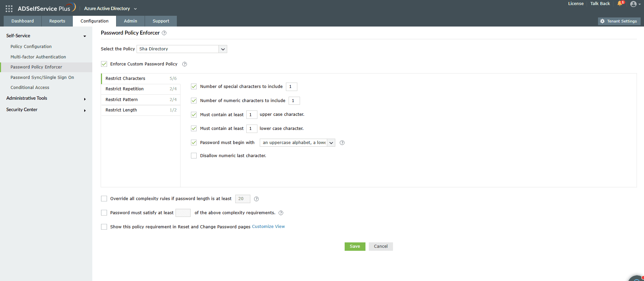The width and height of the screenshot is (644, 281).
Task: Enable Override all complexity rules checkbox
Action: [104, 198]
